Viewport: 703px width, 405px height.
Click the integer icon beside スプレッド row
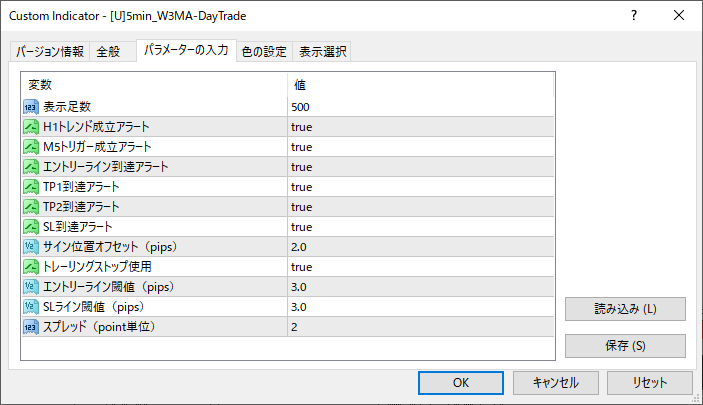coord(31,327)
